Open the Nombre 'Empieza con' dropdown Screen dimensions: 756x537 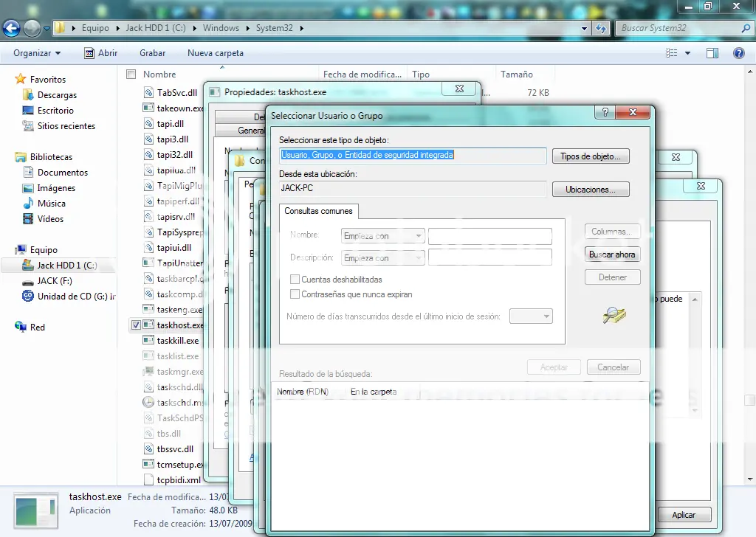point(383,236)
